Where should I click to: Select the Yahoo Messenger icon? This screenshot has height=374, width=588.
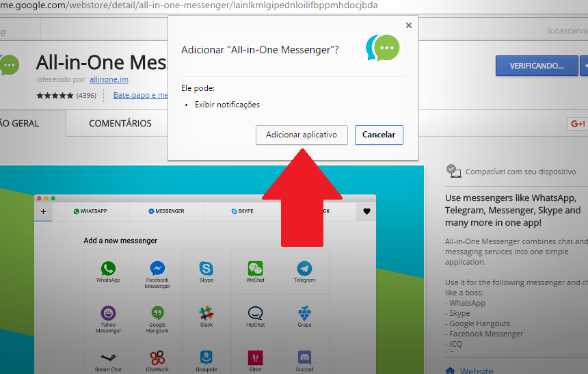point(108,313)
